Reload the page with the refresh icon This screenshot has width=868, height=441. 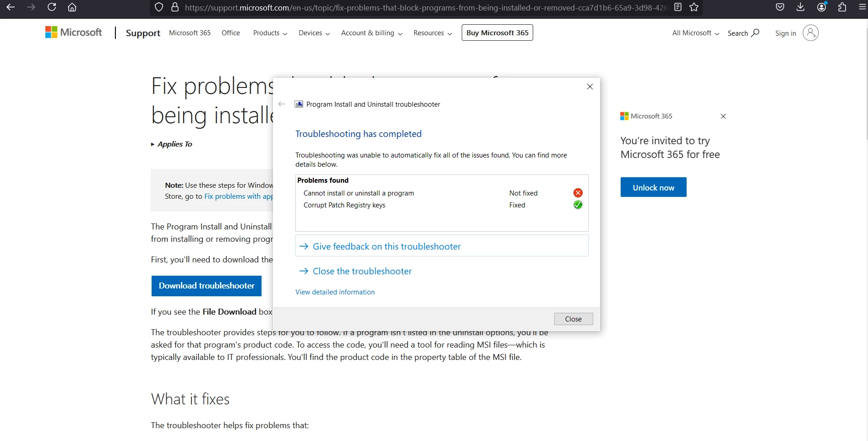pyautogui.click(x=52, y=7)
